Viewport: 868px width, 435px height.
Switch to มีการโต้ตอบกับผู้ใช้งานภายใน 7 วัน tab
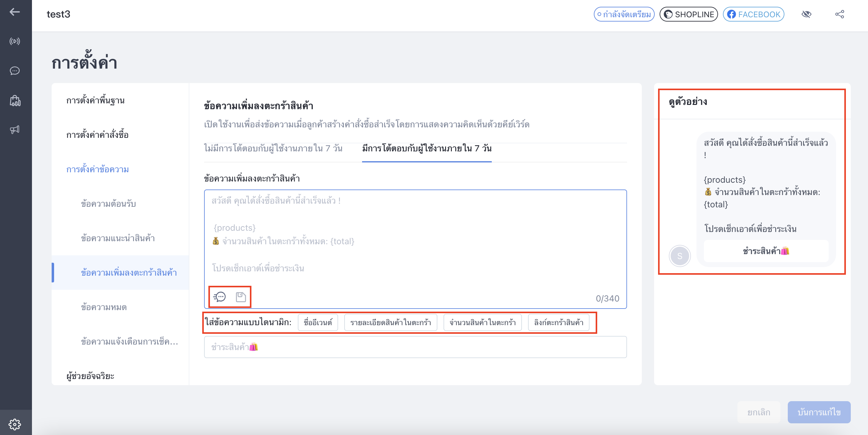pos(427,148)
